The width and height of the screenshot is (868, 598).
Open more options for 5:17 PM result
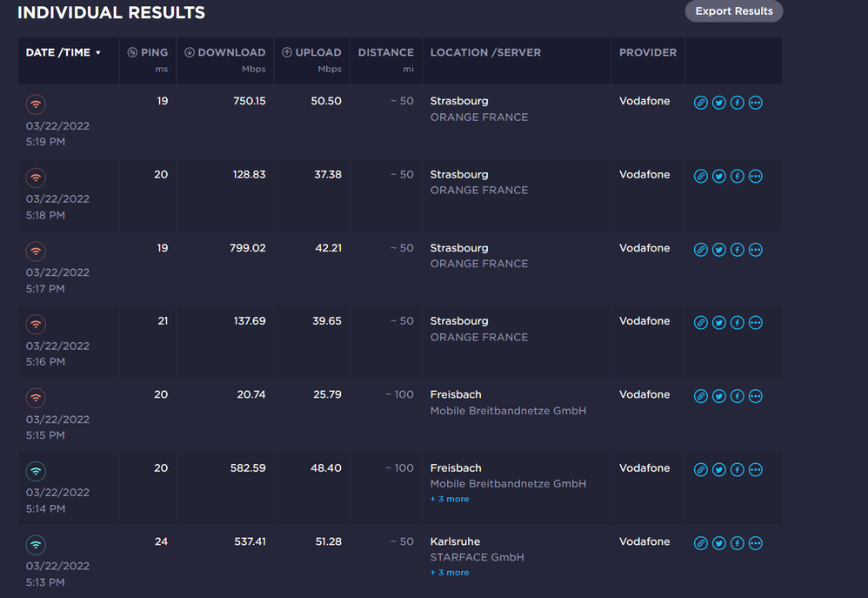(756, 250)
